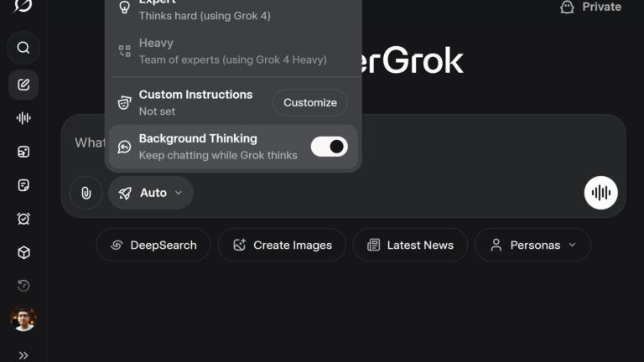Viewport: 644px width, 362px height.
Task: Disable the Background Thinking toggle
Action: click(x=329, y=147)
